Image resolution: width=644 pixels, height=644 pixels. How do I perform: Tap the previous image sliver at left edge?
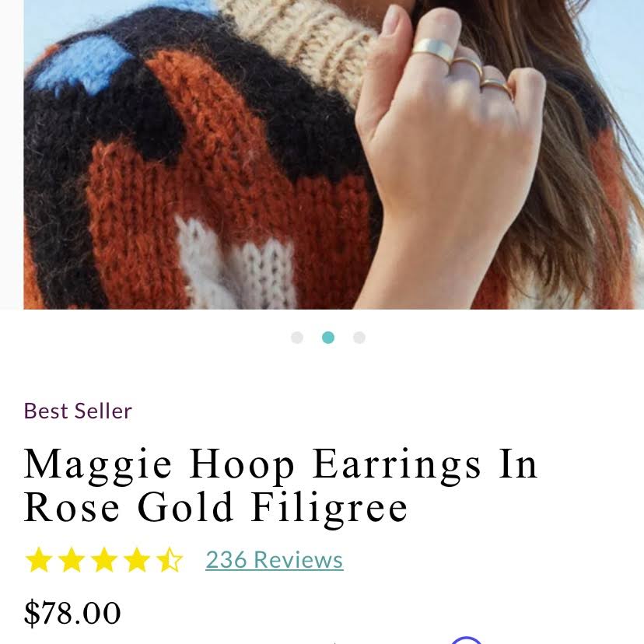point(12,155)
